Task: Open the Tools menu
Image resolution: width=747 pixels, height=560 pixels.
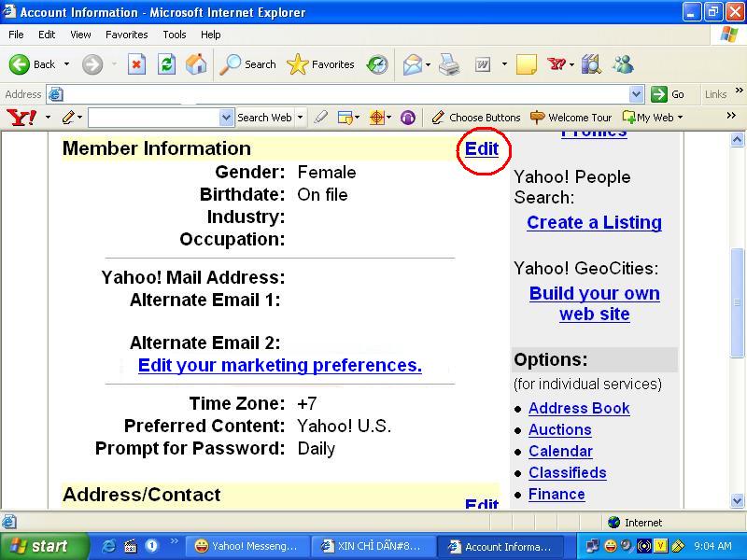Action: 175,35
